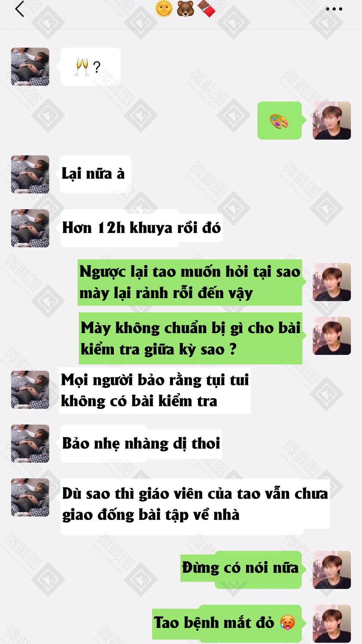Tap the bear emoji in chat title

(x=185, y=8)
